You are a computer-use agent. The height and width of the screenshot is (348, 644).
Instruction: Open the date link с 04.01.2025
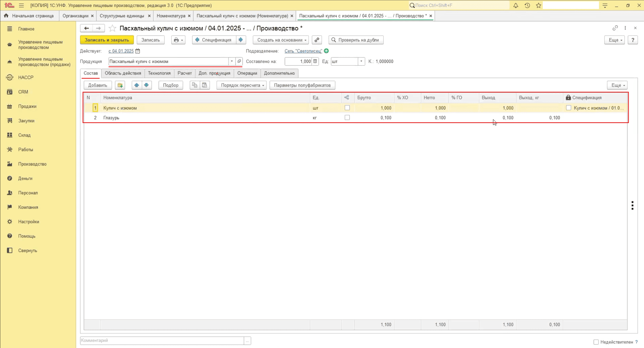(x=121, y=51)
